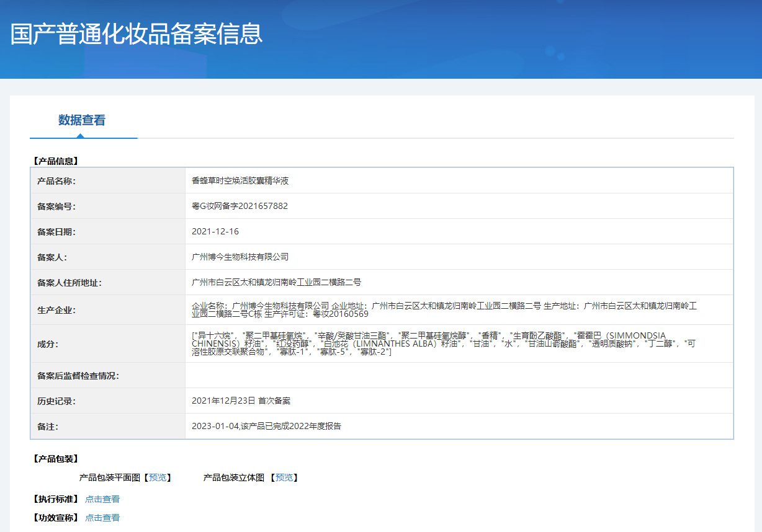762x532 pixels.
Task: Click the ingredient list text
Action: pos(444,344)
